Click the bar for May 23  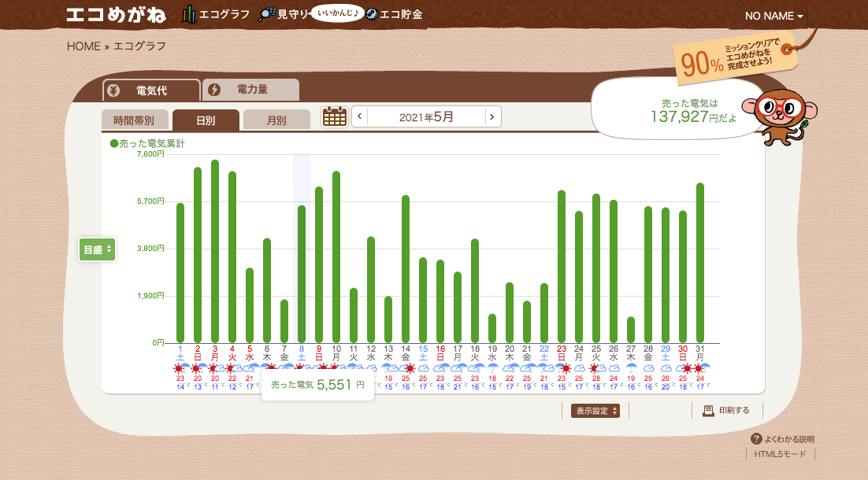tap(562, 267)
